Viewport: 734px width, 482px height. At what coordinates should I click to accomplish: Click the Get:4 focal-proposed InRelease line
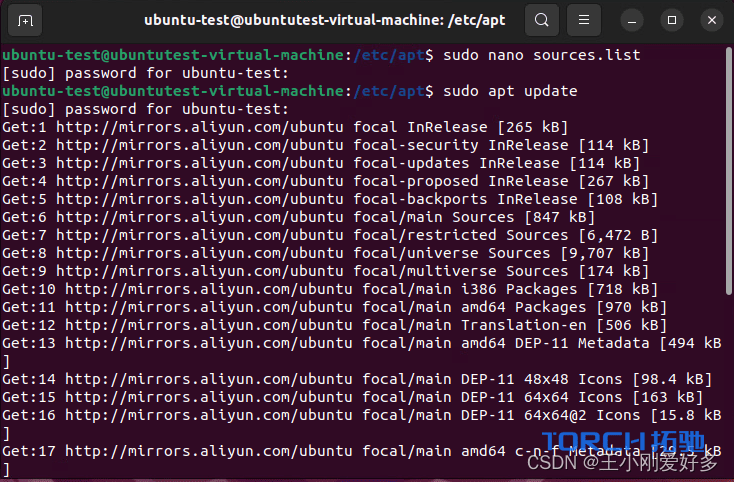(325, 181)
